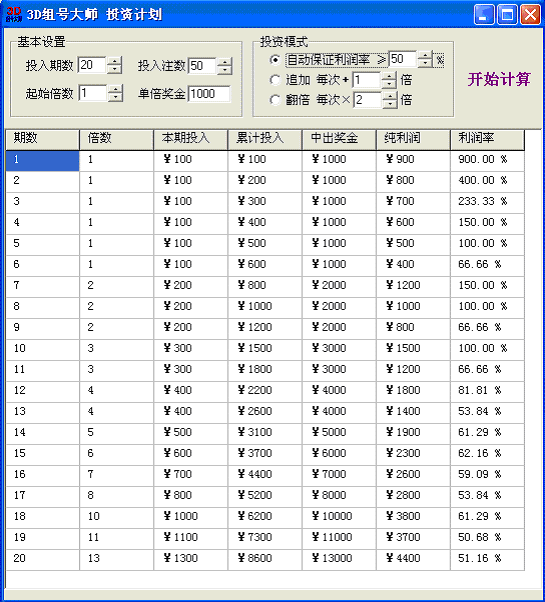
Task: Click the 利润率 column header
Action: tap(487, 139)
